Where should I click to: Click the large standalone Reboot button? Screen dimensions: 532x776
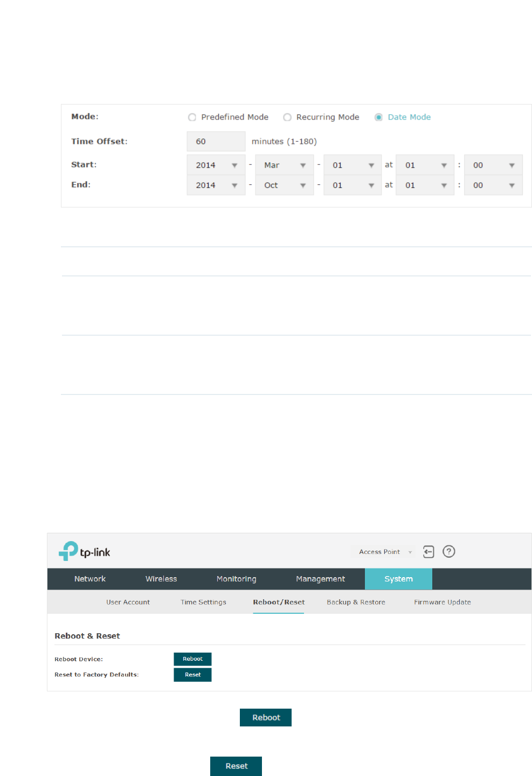(x=266, y=717)
